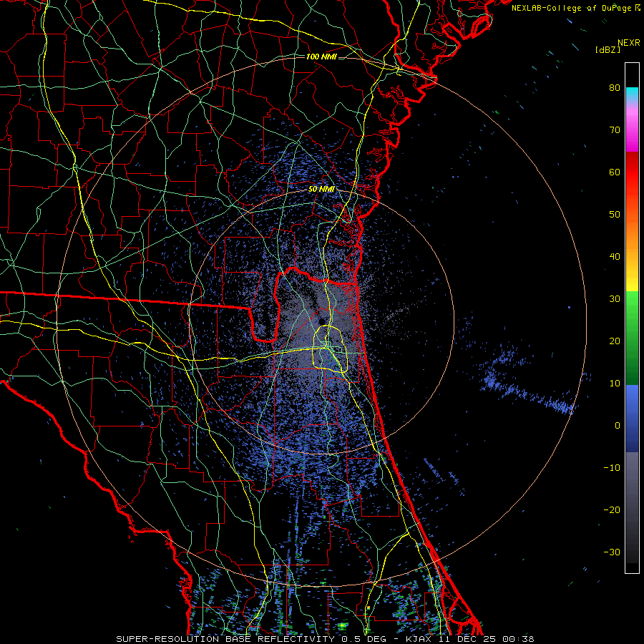The width and height of the screenshot is (644, 644).
Task: Click the -10 value on dBZ scale
Action: pyautogui.click(x=612, y=467)
